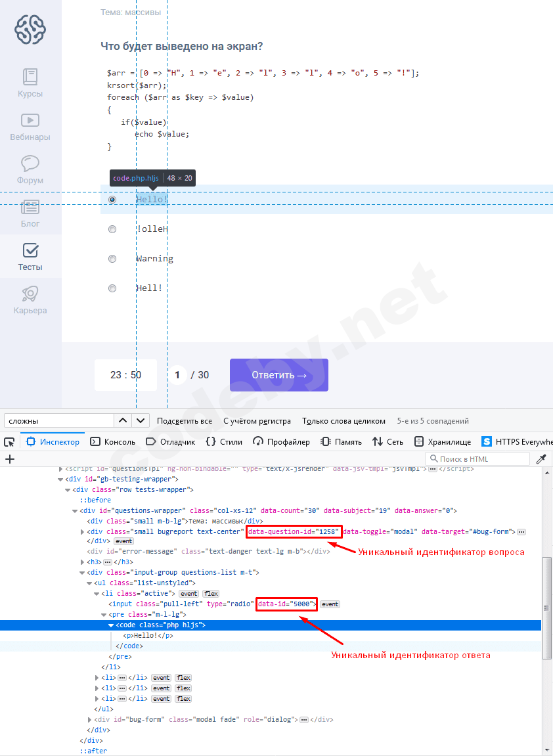
Task: Open Курсы section in sidebar
Action: [30, 83]
